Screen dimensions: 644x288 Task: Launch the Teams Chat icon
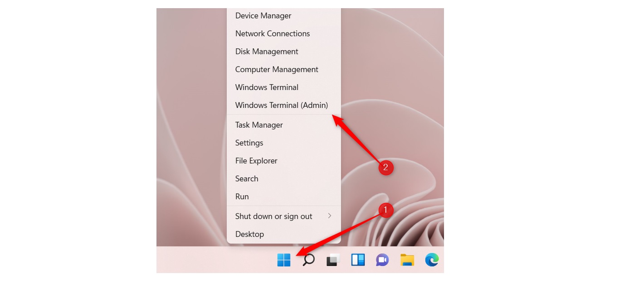pyautogui.click(x=382, y=260)
